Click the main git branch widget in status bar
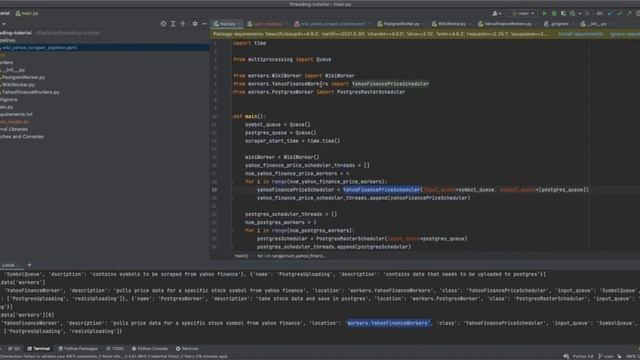The image size is (640, 360). (606, 356)
